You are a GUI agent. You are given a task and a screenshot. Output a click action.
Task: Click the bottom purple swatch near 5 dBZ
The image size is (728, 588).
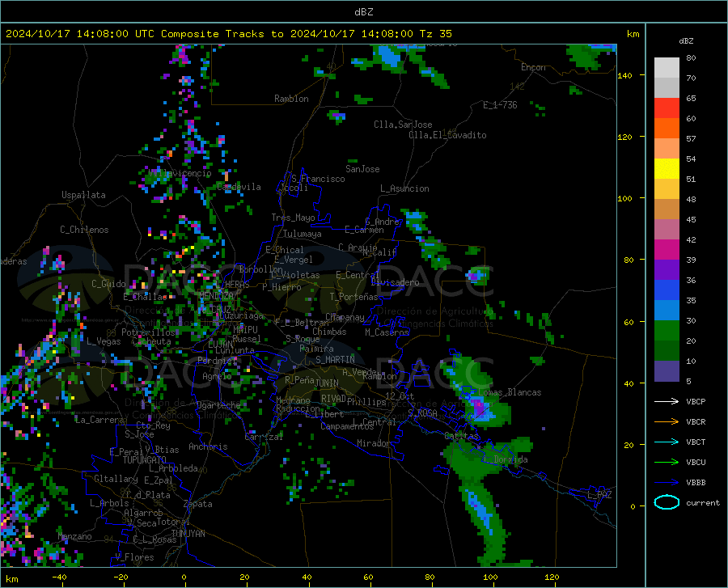(x=667, y=371)
